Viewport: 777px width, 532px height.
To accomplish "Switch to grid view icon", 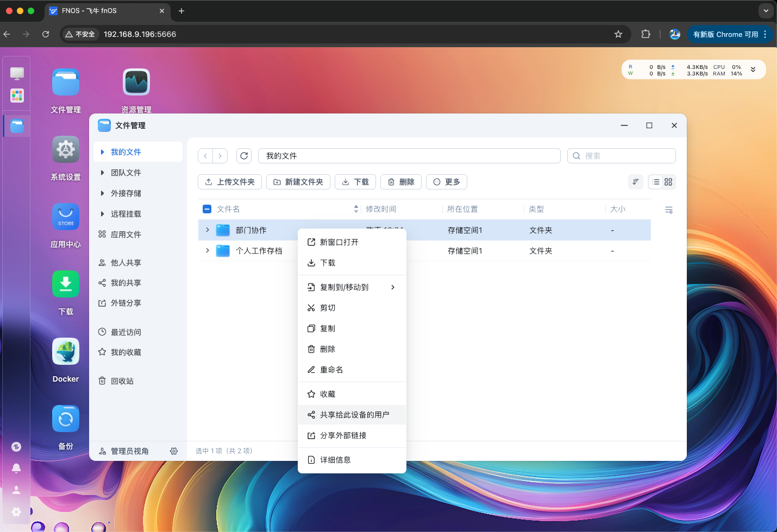I will click(x=668, y=182).
